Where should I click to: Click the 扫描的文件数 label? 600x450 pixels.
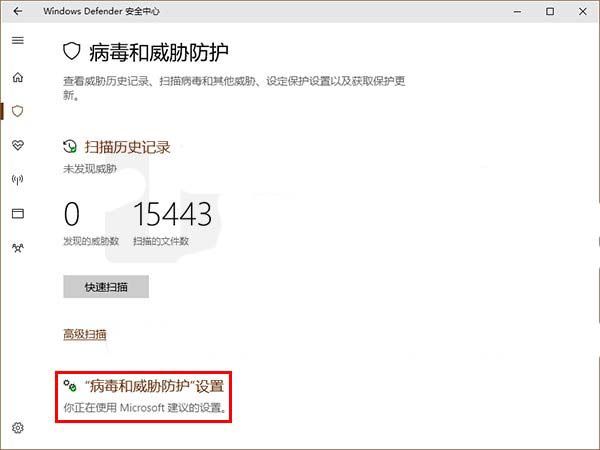tap(161, 241)
